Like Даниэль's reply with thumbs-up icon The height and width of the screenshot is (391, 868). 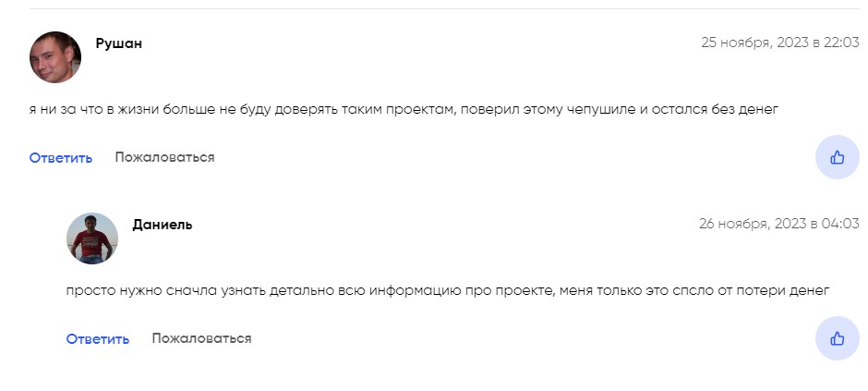(x=837, y=338)
